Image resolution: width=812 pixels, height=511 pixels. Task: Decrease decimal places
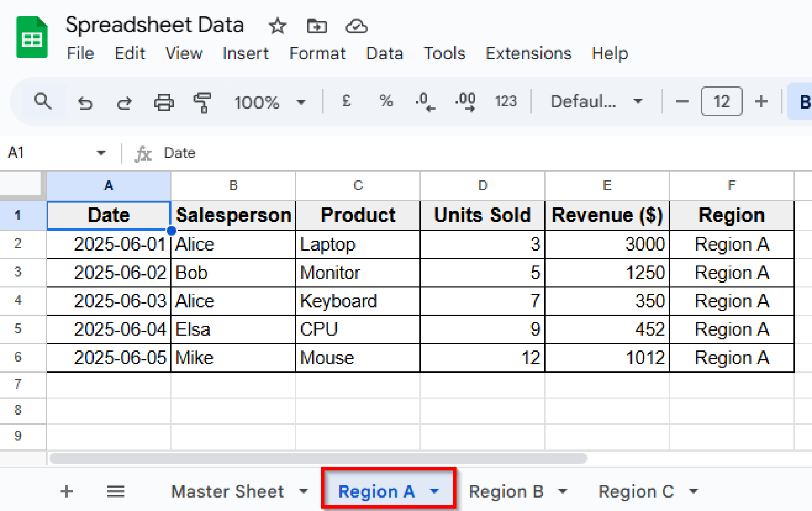click(x=425, y=102)
